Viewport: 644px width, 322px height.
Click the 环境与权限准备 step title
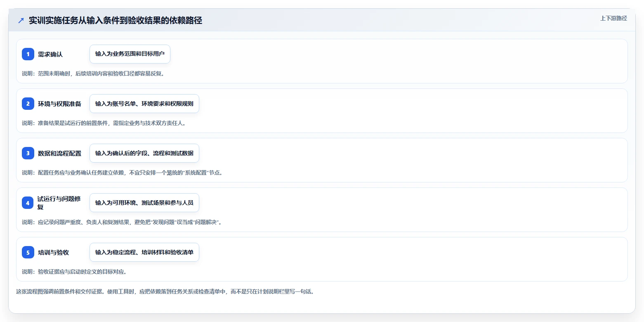59,104
